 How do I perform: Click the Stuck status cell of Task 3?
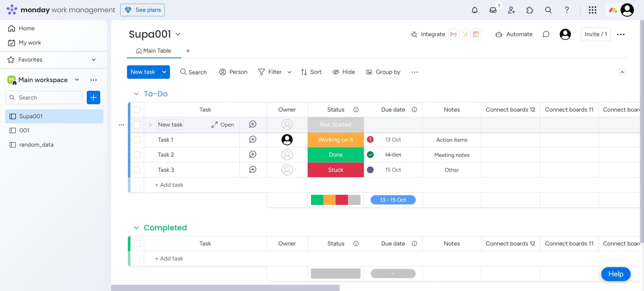point(336,170)
